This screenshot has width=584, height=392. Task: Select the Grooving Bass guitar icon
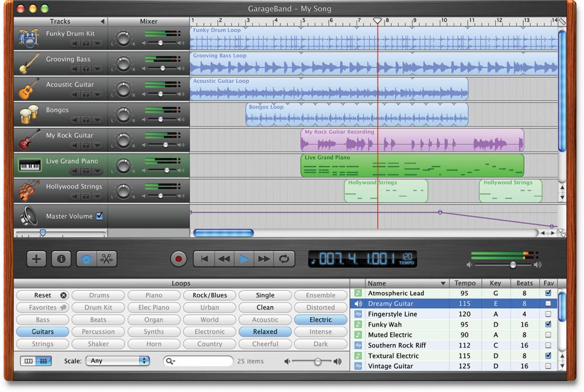29,63
